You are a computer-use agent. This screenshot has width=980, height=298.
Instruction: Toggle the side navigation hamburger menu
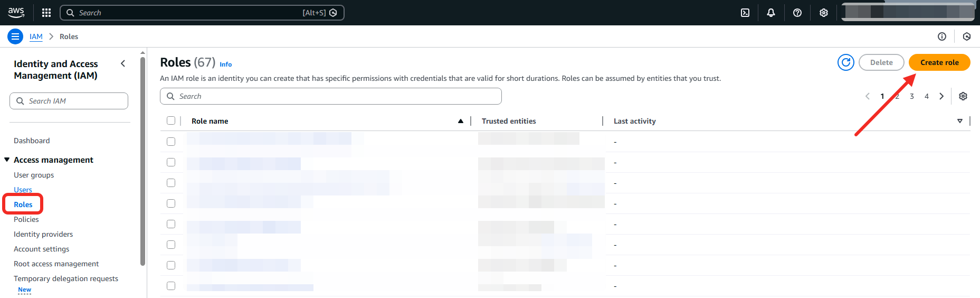point(15,36)
